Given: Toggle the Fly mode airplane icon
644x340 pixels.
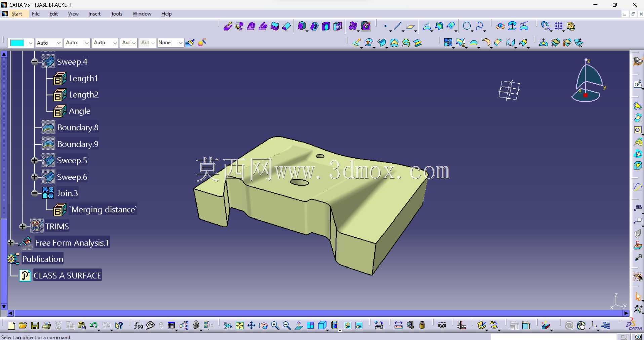Looking at the screenshot, I should click(x=228, y=325).
